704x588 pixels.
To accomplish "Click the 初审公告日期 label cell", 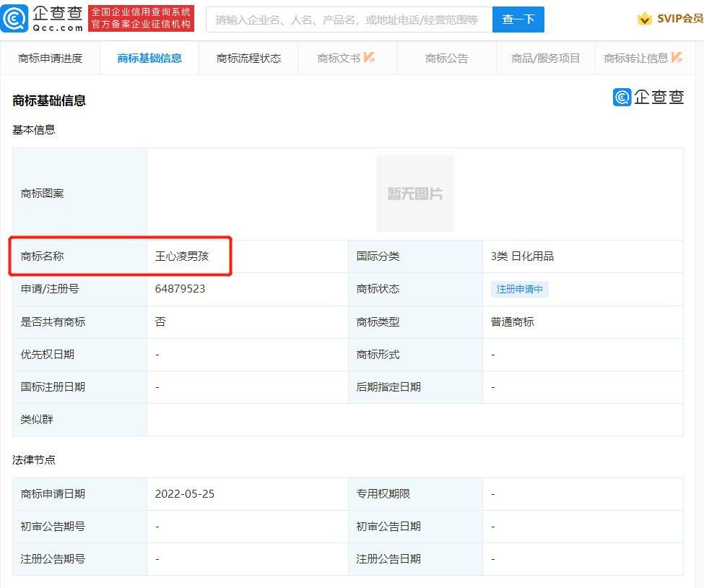I will [415, 527].
